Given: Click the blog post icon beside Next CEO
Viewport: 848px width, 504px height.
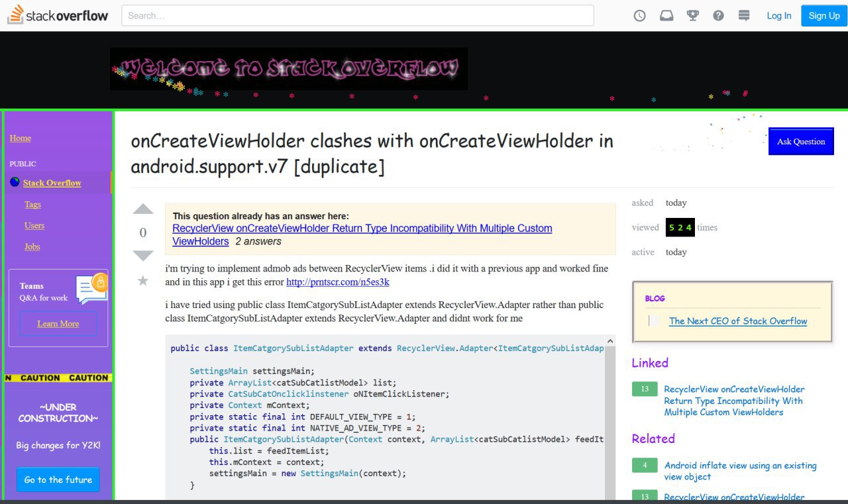Looking at the screenshot, I should pyautogui.click(x=655, y=321).
